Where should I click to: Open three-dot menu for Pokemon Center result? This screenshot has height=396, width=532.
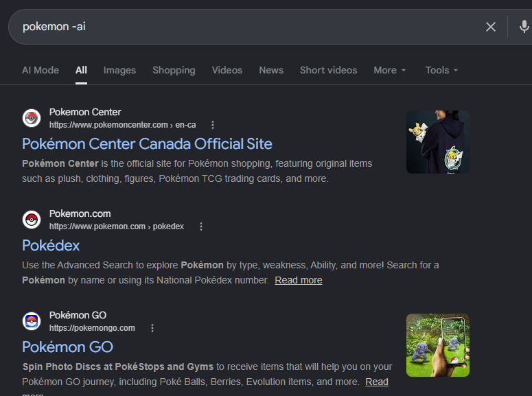click(213, 125)
